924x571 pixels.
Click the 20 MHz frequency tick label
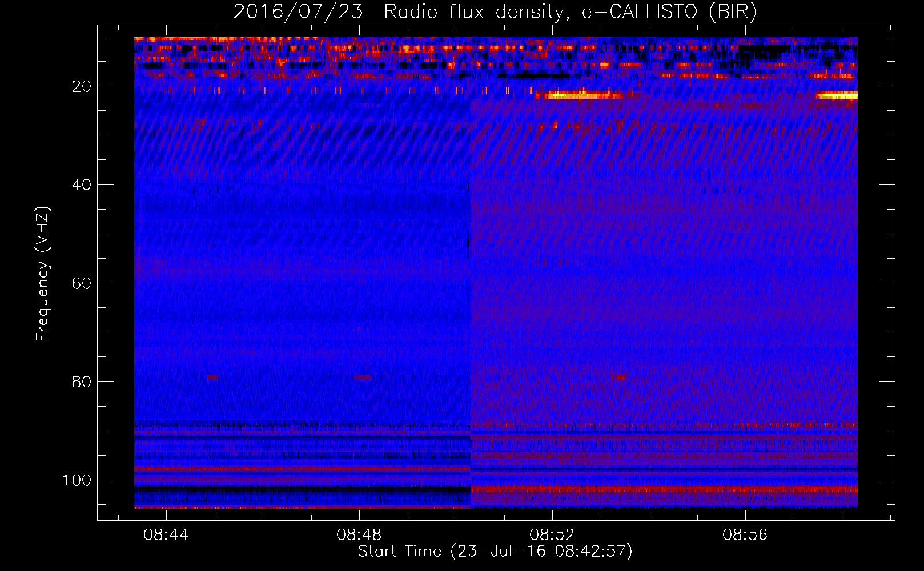tap(82, 86)
